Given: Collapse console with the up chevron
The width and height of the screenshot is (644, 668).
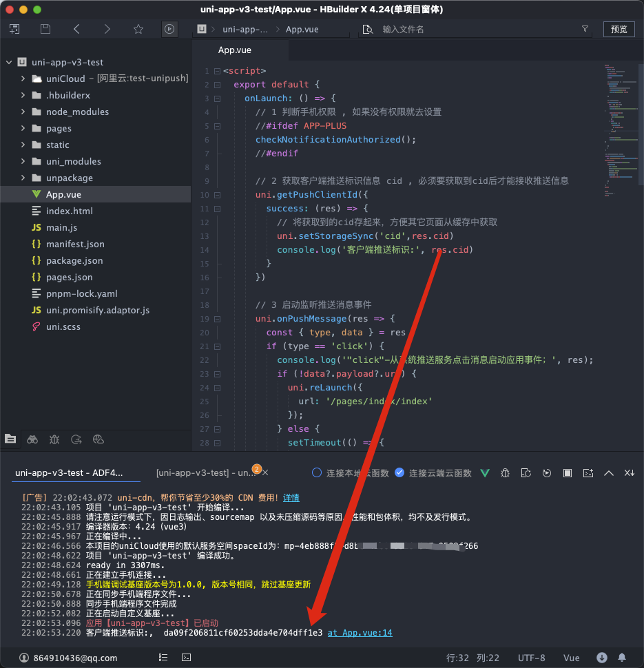Looking at the screenshot, I should [x=609, y=473].
